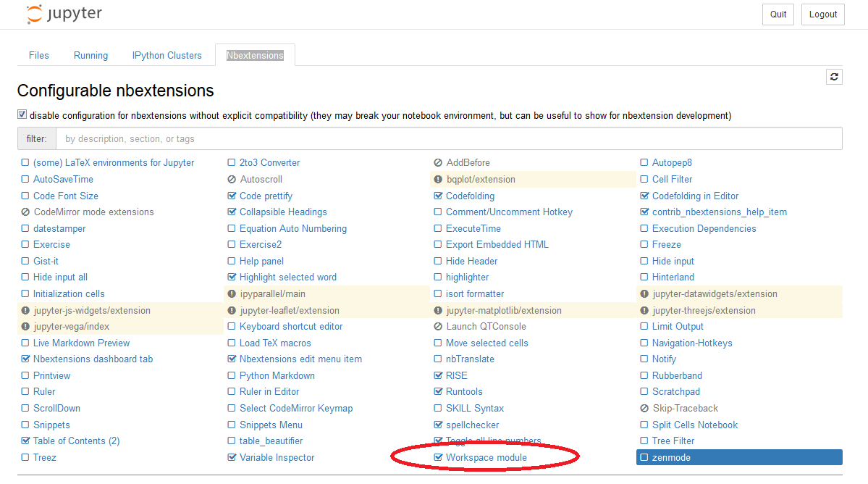Open the Execution Dependencies link

tap(704, 229)
